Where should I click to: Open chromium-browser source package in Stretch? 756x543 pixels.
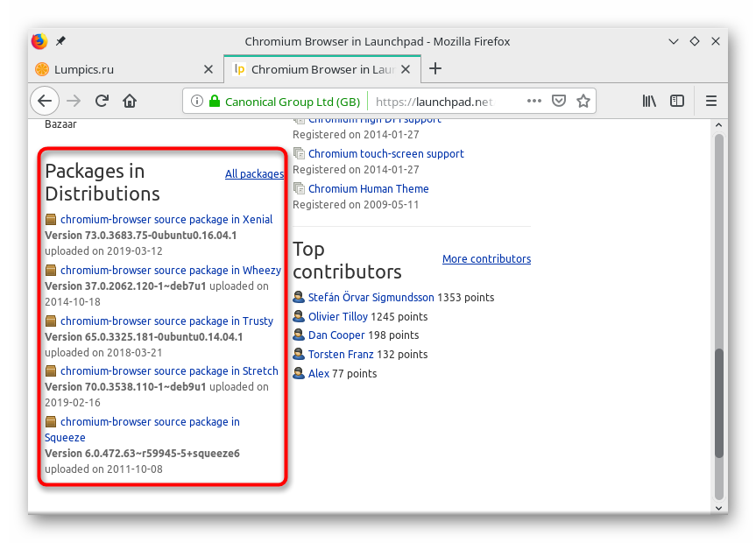169,370
